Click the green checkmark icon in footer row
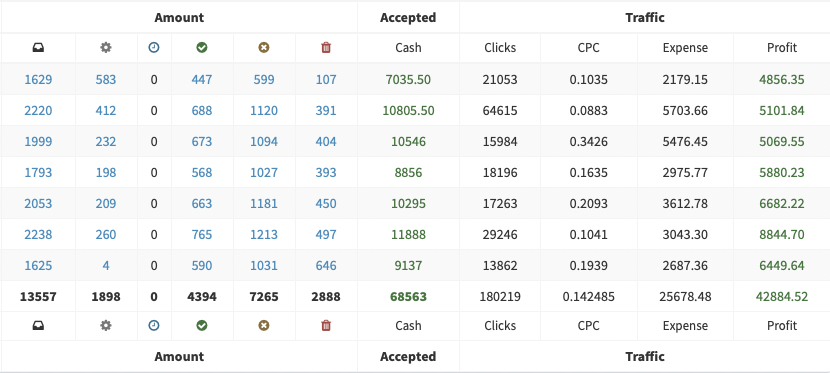Image resolution: width=830 pixels, height=373 pixels. point(202,325)
